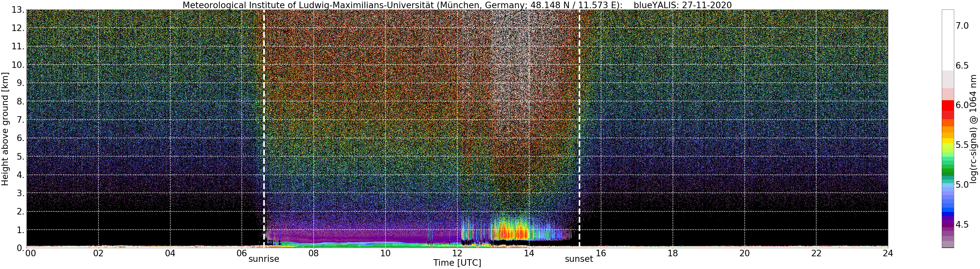Click the 20 time axis tick label
Viewport: 980px width, 269px height.
click(x=745, y=253)
